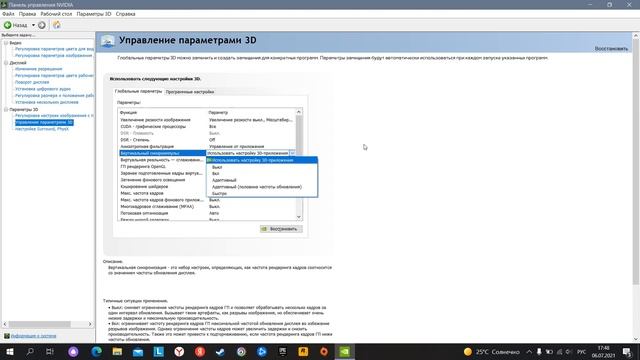Select the Анизотропная фильтрация setting row
Image resolution: width=640 pixels, height=360 pixels.
tap(207, 146)
